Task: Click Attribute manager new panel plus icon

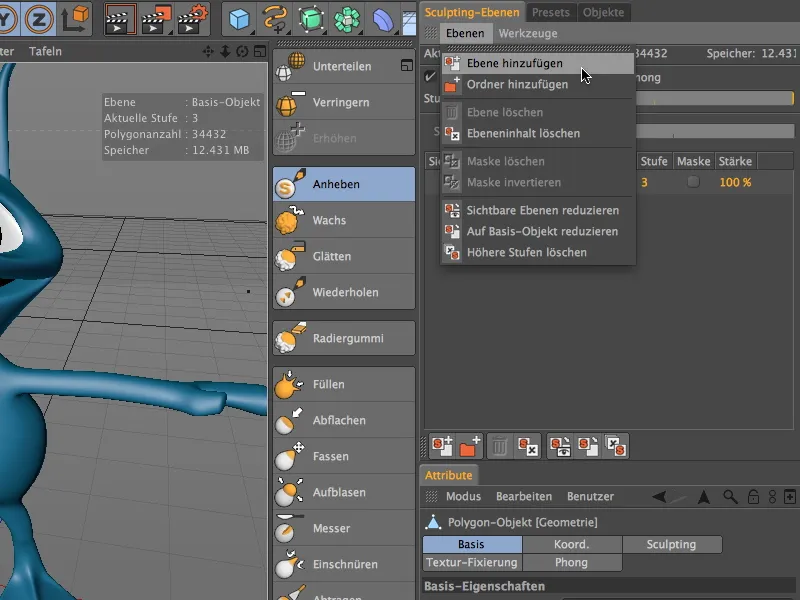Action: [790, 496]
